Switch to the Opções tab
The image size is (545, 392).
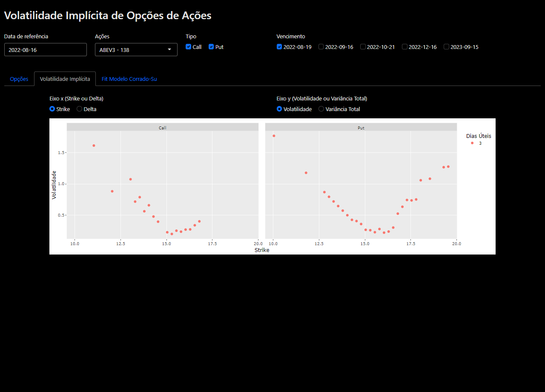pos(19,79)
